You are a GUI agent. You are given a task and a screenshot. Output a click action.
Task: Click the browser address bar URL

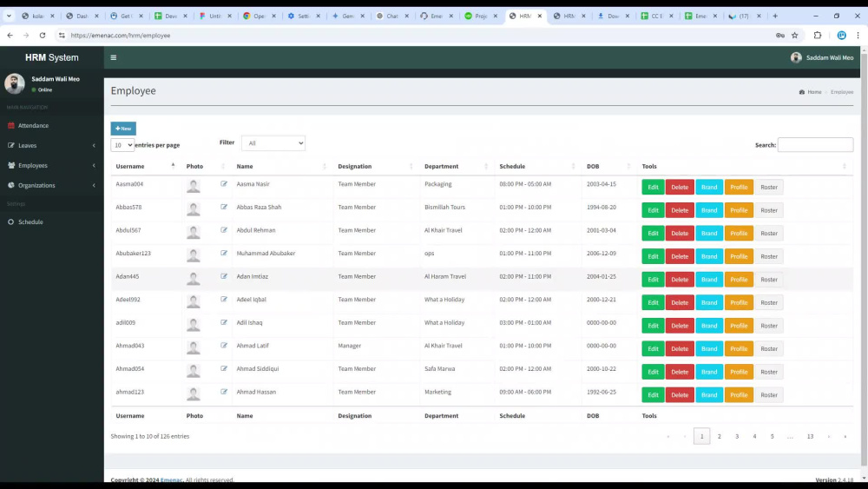click(x=121, y=36)
